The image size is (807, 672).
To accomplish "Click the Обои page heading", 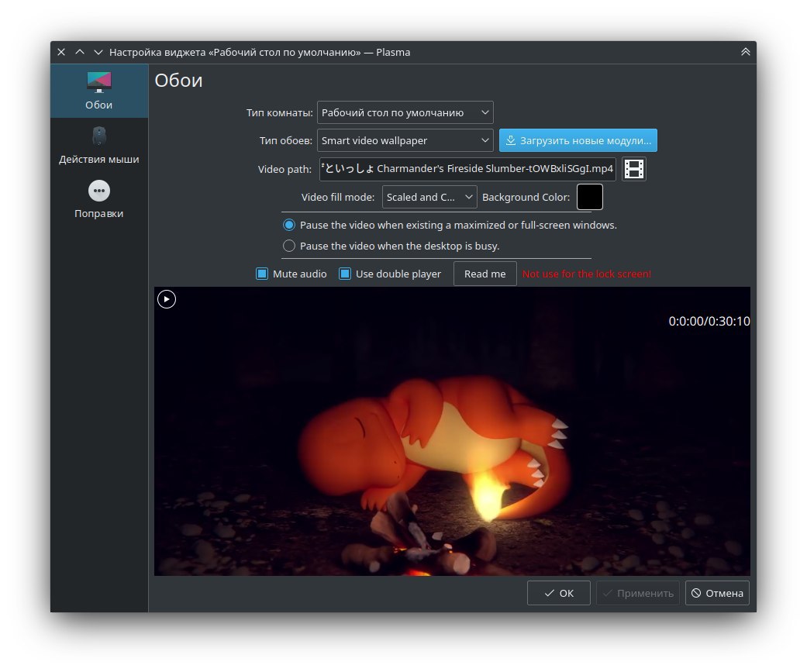I will 178,81.
